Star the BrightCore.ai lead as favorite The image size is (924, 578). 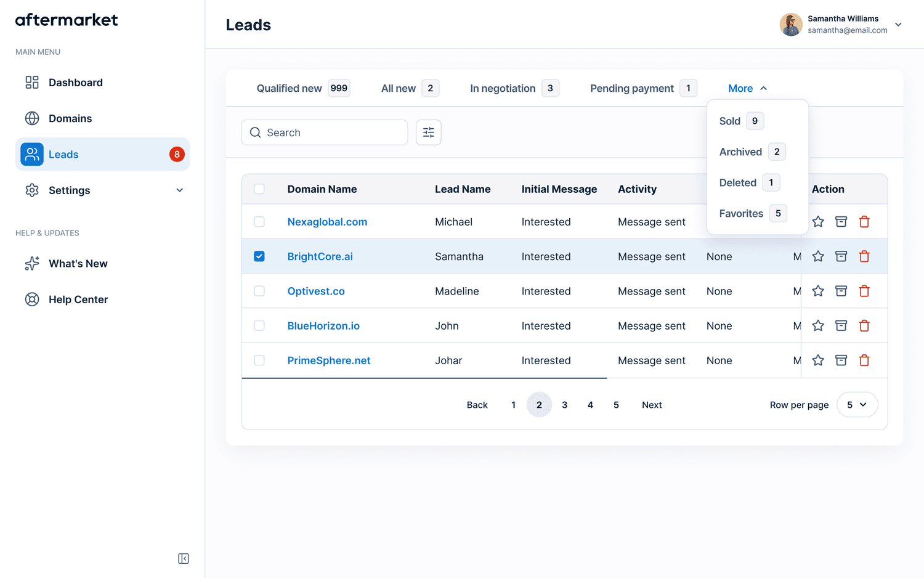point(818,256)
